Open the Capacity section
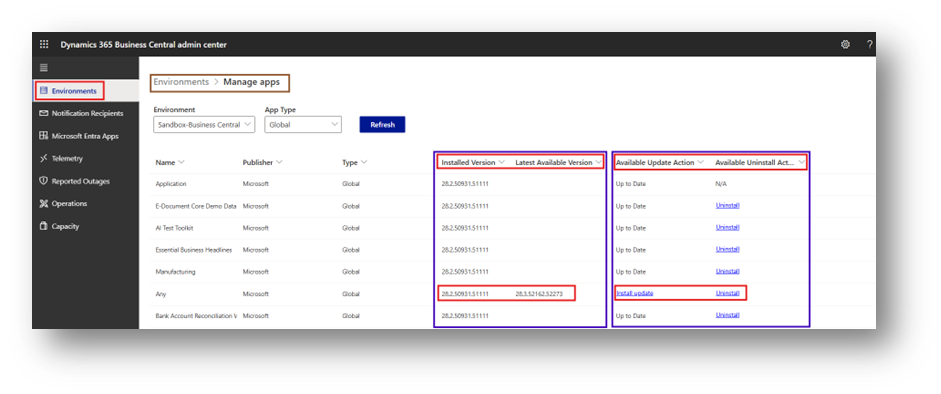 [65, 226]
